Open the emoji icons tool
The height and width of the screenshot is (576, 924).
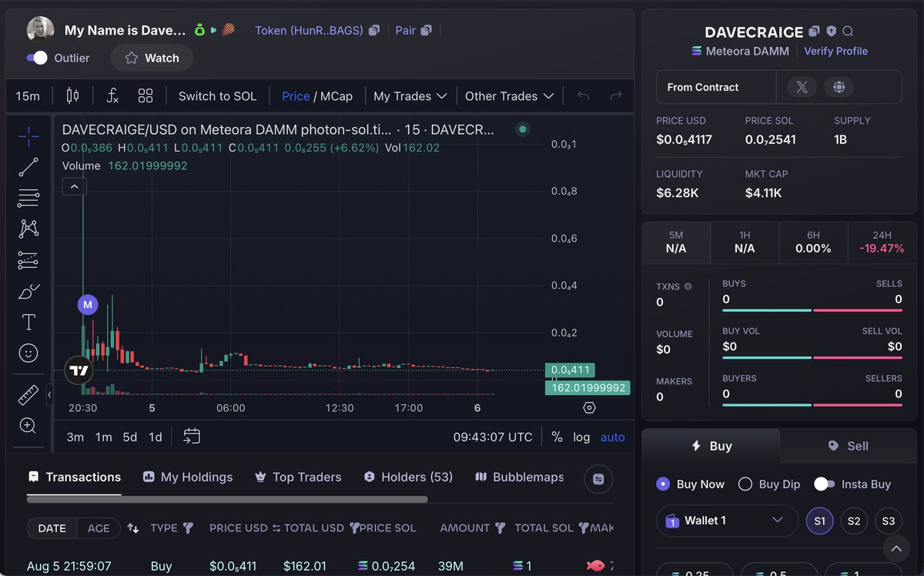click(28, 353)
